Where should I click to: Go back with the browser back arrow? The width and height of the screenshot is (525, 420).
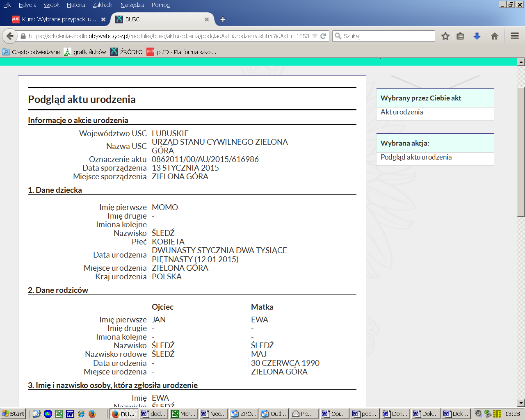tap(10, 36)
